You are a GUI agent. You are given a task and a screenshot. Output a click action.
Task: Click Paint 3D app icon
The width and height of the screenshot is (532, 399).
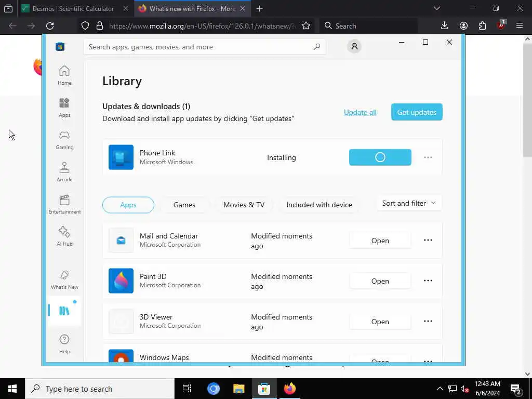pos(121,281)
